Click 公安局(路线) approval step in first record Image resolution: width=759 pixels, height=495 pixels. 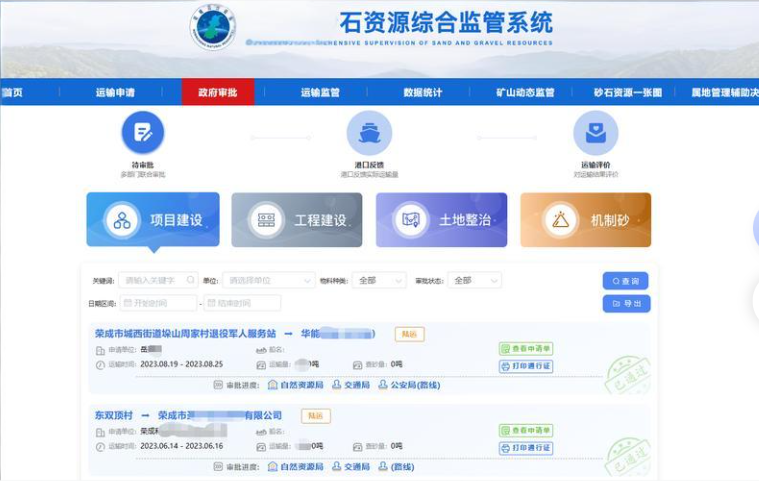click(409, 385)
